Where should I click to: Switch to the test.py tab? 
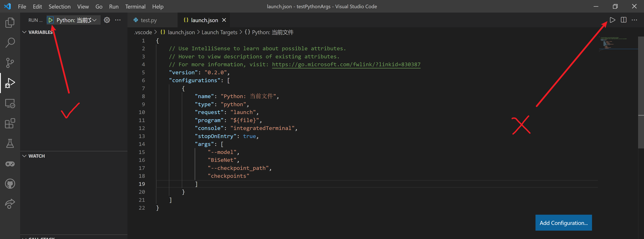(148, 20)
